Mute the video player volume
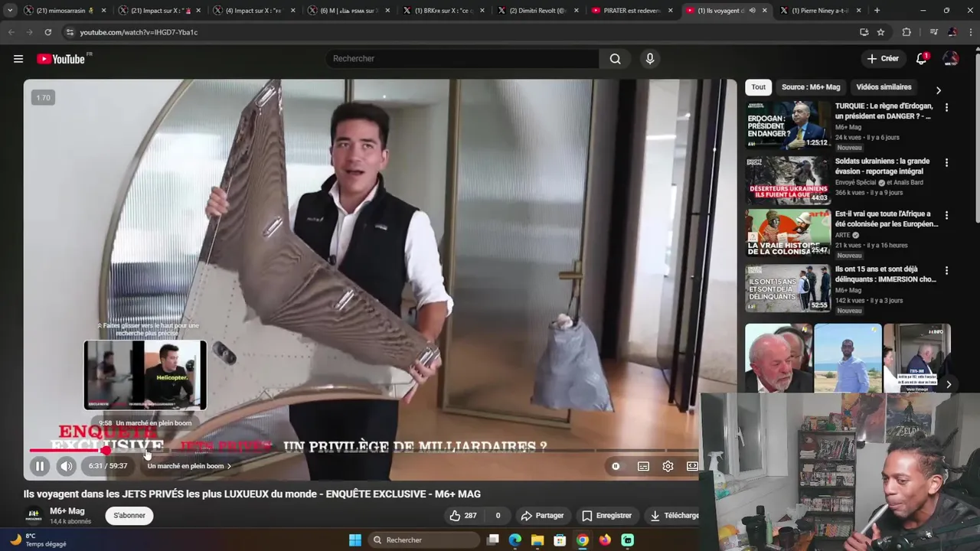 (x=67, y=466)
